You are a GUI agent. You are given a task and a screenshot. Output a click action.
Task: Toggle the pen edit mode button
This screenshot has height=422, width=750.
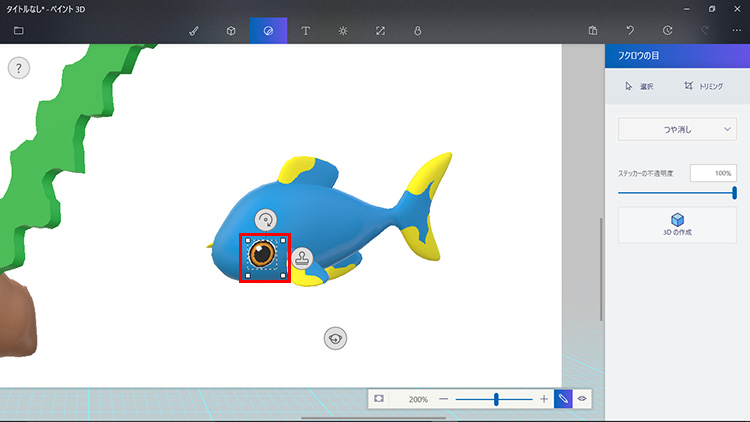pyautogui.click(x=563, y=398)
